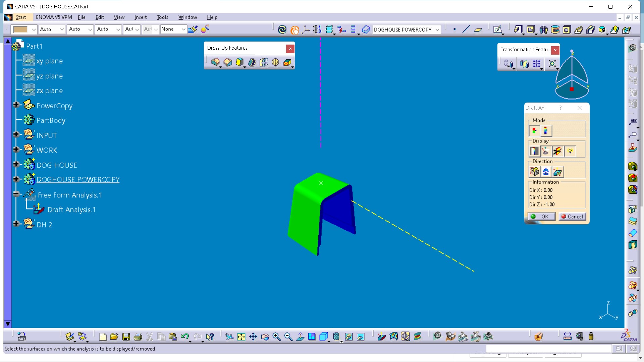Click the Rectangular Pattern icon
Viewport: 644px width, 362px height.
(x=537, y=64)
